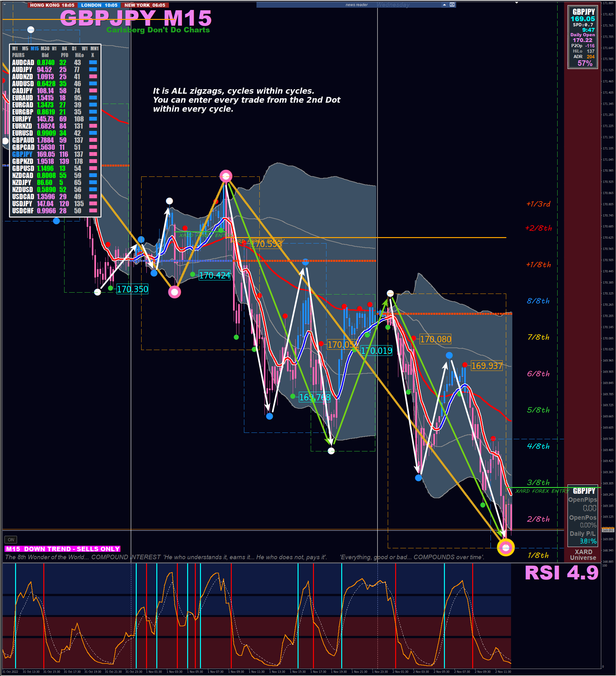Screen dimensions: 616x676
Task: Click the pink ring marker at chart peak
Action: (x=226, y=176)
